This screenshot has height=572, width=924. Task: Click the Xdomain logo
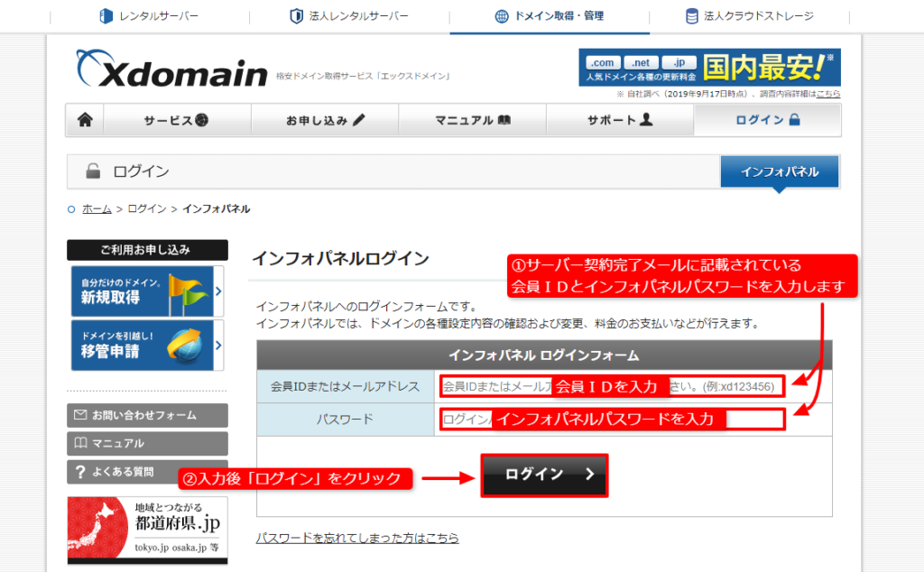(171, 70)
